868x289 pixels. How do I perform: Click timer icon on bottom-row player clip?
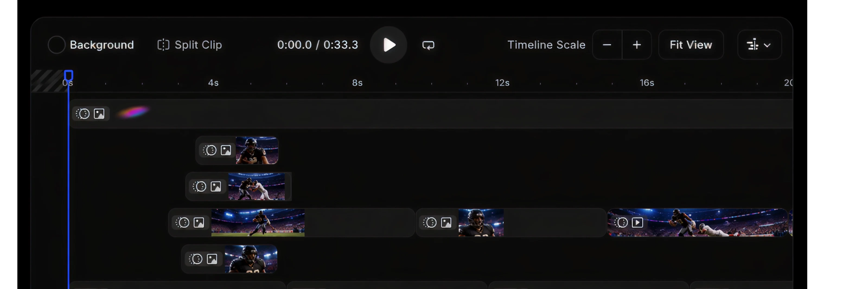196,259
